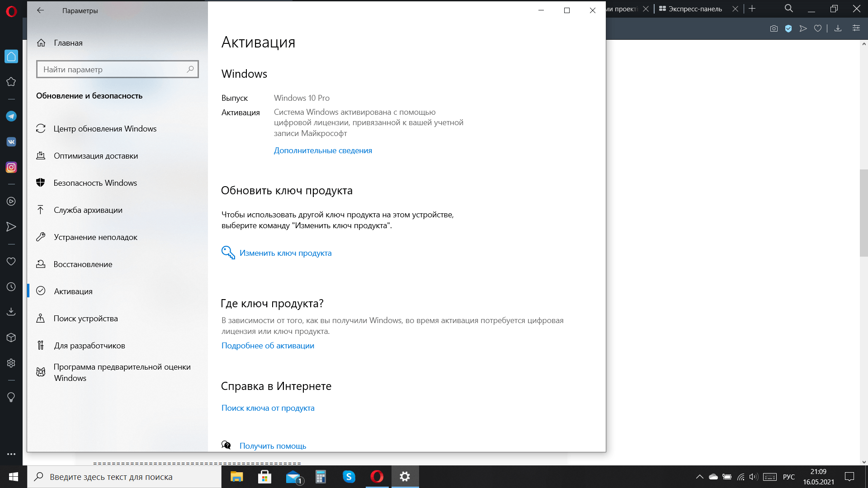
Task: Open the Windows Start button
Action: click(14, 477)
